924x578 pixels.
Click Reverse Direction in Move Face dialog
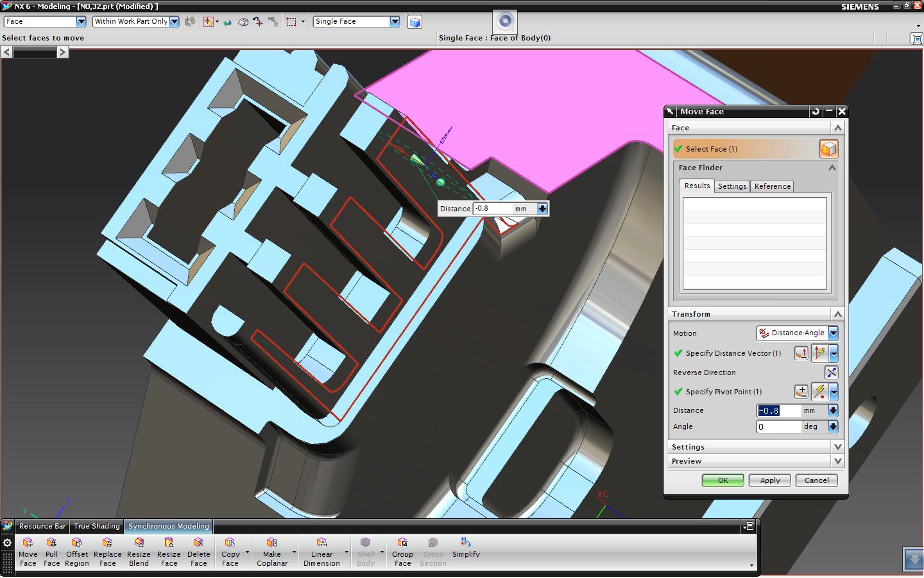pyautogui.click(x=830, y=372)
